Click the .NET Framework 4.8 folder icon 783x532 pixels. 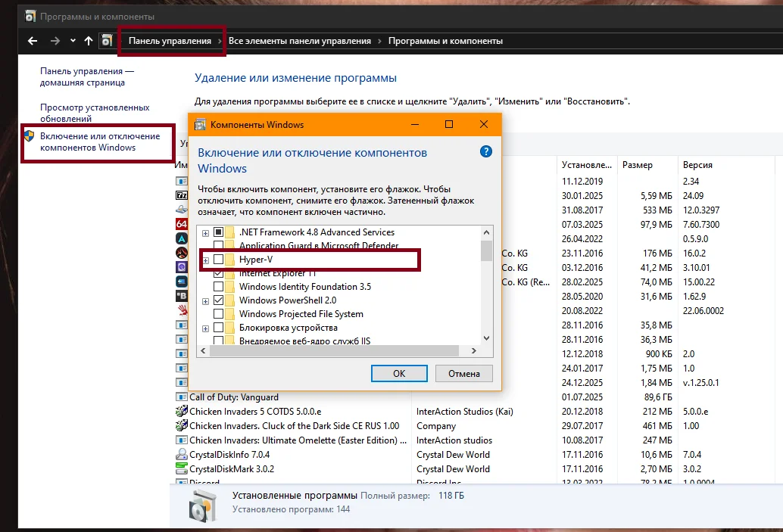tap(229, 232)
